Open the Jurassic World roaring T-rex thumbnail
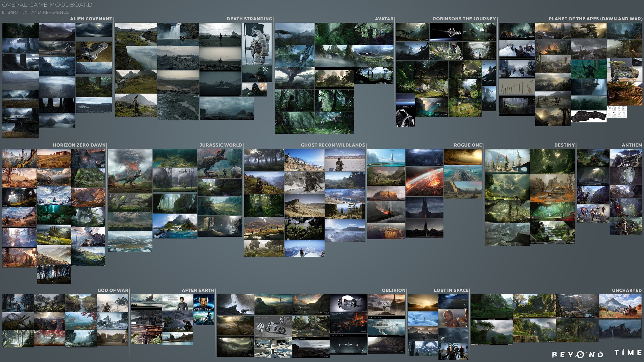Viewport: 644px width, 362px height. (x=220, y=164)
